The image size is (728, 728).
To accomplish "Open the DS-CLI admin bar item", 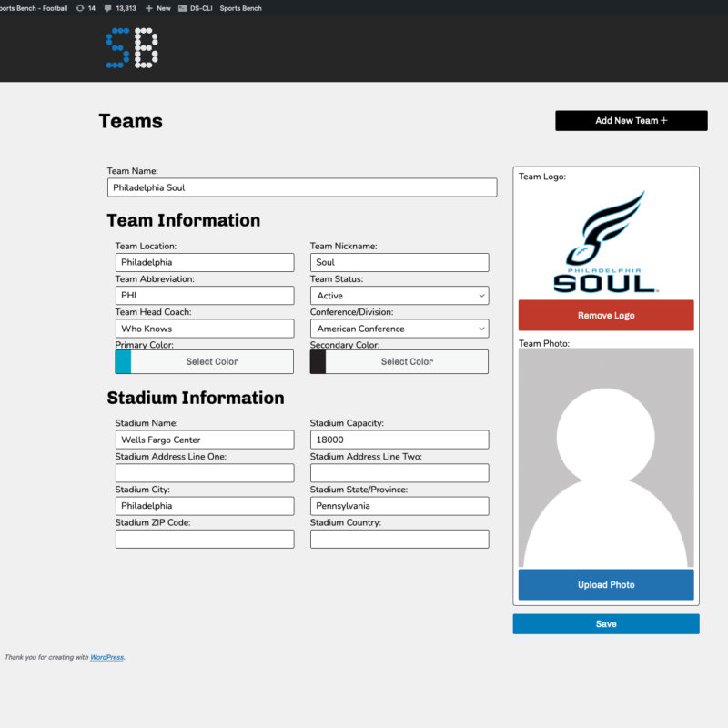I will point(196,8).
